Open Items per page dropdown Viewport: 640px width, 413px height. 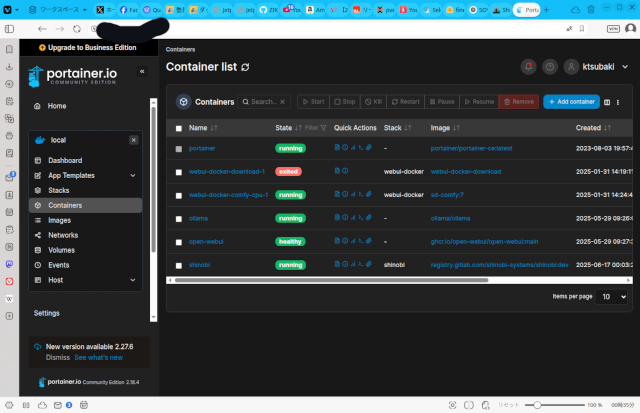click(611, 297)
